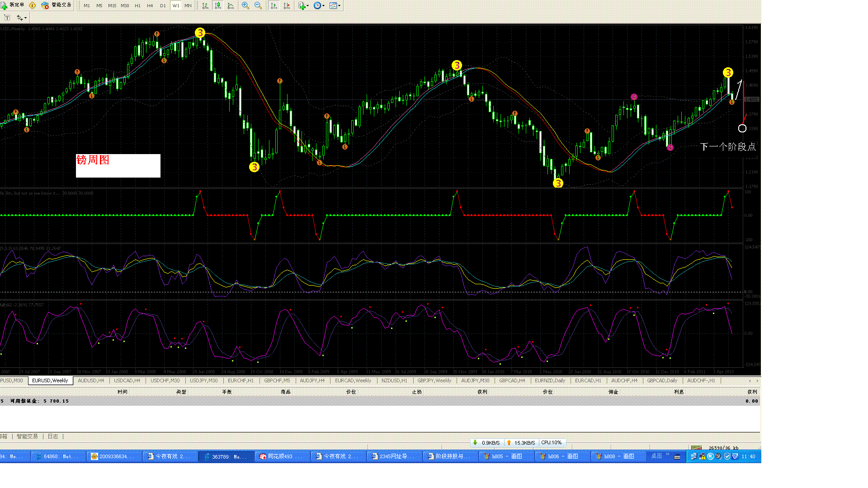This screenshot has width=868, height=488.
Task: Click the white circle next-stage-point marker
Action: coord(742,128)
